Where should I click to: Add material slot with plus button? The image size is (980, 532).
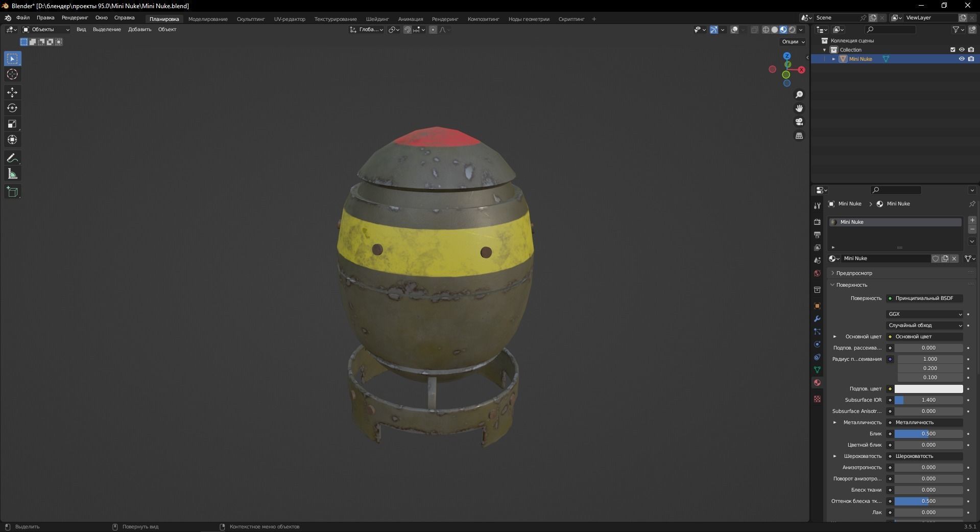972,220
